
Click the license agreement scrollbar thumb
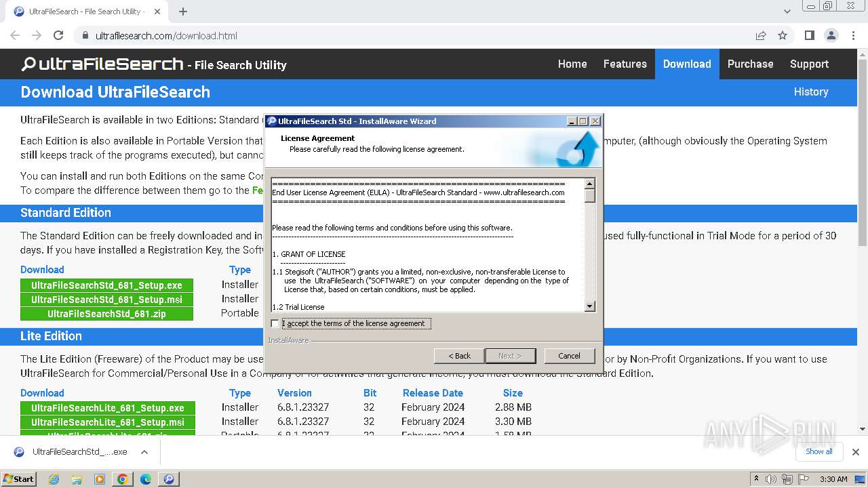pyautogui.click(x=590, y=196)
